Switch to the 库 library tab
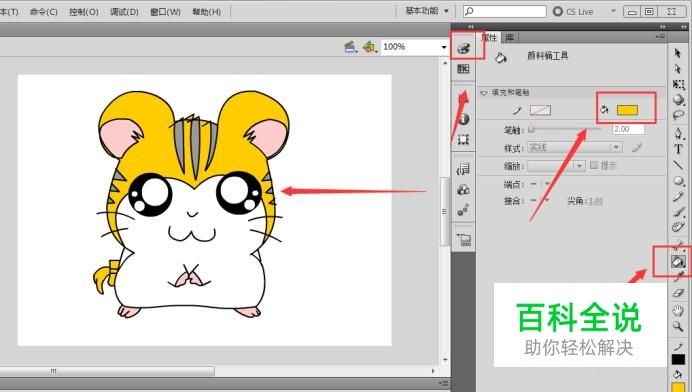Viewport: 692px width, 392px height. click(510, 38)
